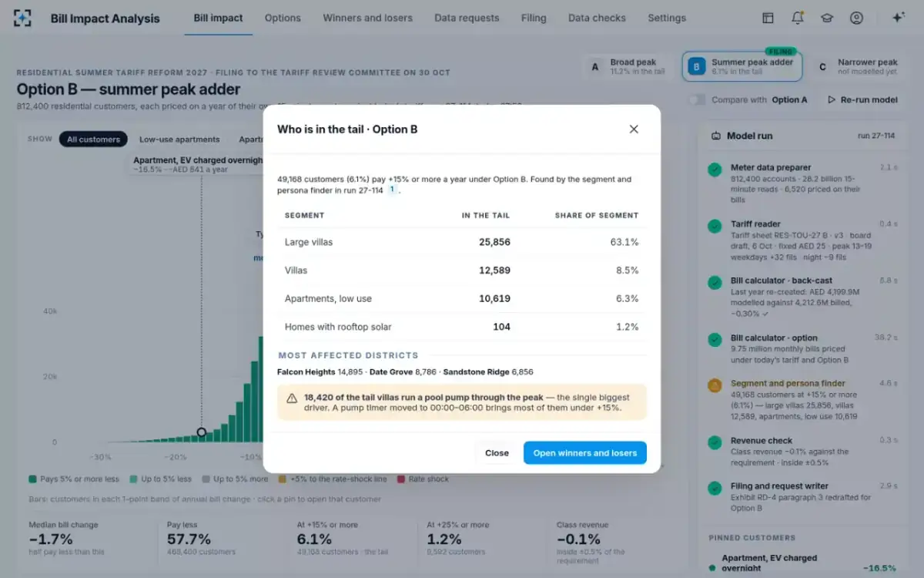Click the IN THE TAIL column header
Screen dimensions: 924x578
486,216
